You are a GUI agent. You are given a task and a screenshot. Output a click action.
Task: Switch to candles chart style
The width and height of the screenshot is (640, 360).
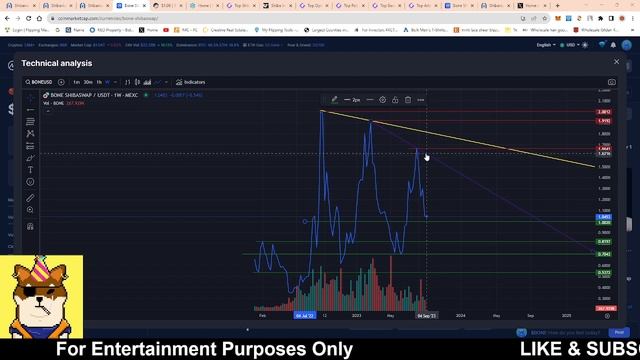click(x=138, y=82)
